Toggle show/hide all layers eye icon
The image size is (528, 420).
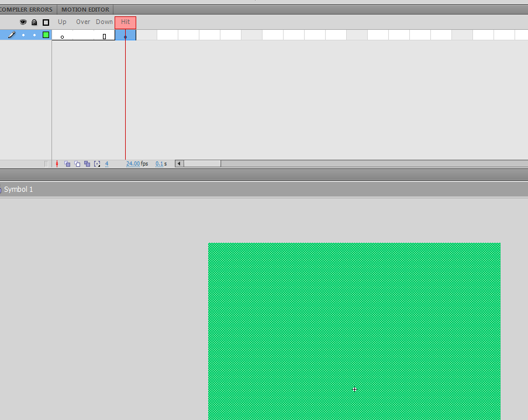(x=23, y=22)
